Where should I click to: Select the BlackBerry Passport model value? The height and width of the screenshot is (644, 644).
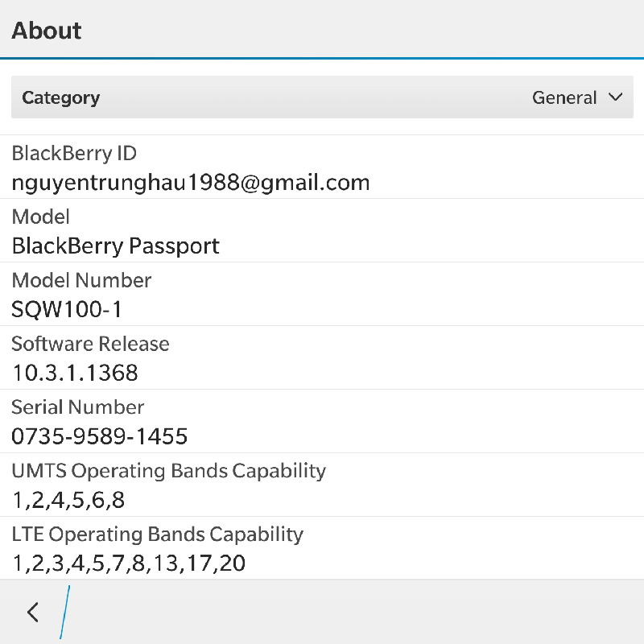pyautogui.click(x=115, y=246)
